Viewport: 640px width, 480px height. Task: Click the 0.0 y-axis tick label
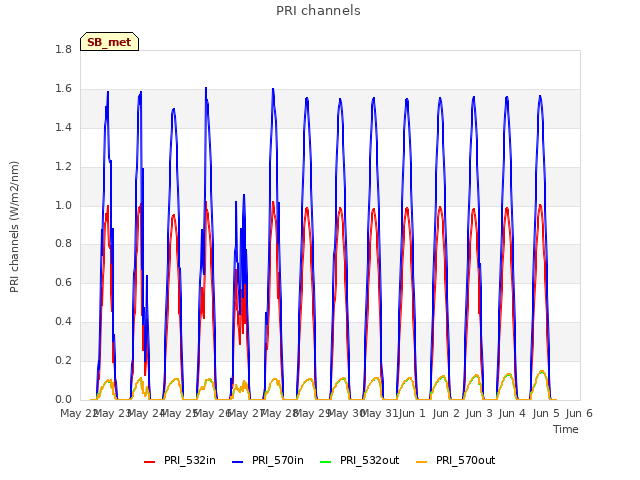pyautogui.click(x=63, y=399)
